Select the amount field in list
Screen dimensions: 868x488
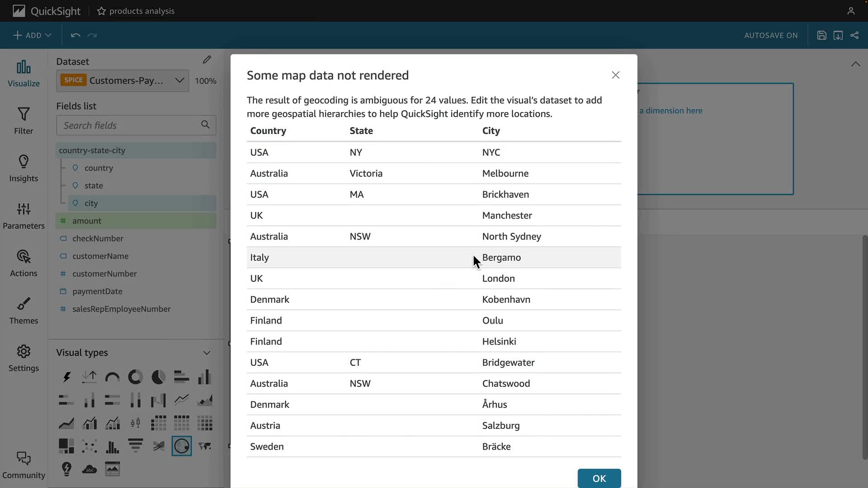[87, 221]
